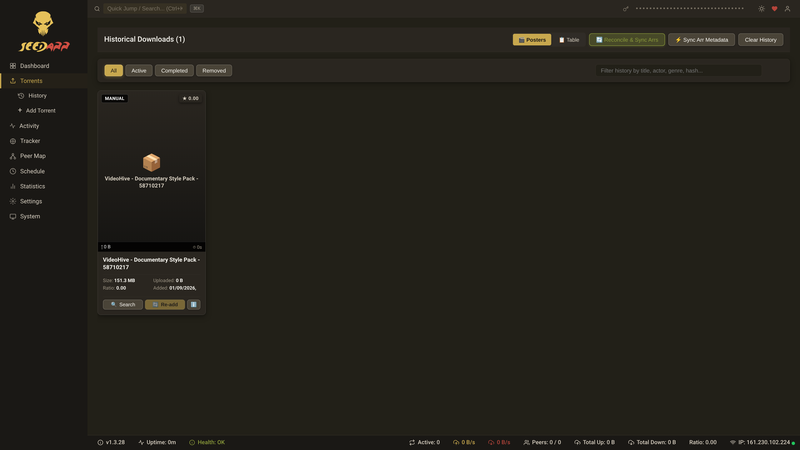Click the Schedule clock icon
The height and width of the screenshot is (450, 800).
(13, 171)
